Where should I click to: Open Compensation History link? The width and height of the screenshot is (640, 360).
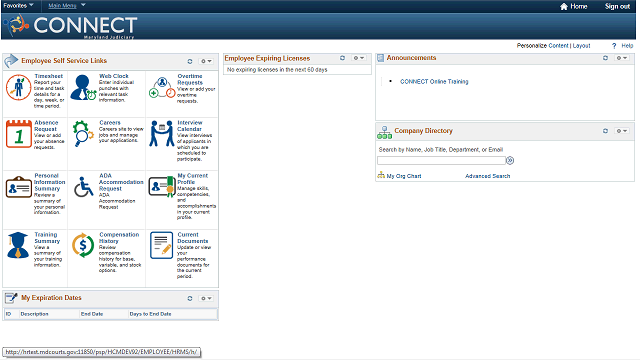(x=119, y=238)
